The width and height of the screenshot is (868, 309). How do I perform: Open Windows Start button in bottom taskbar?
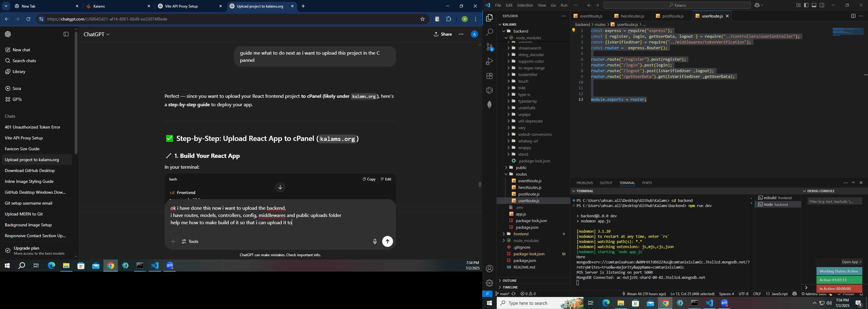click(x=489, y=303)
